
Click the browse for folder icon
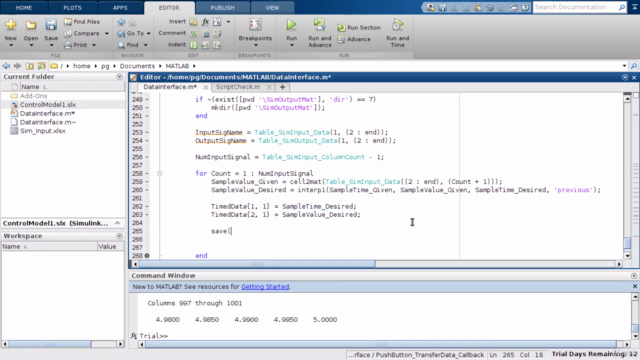click(41, 66)
